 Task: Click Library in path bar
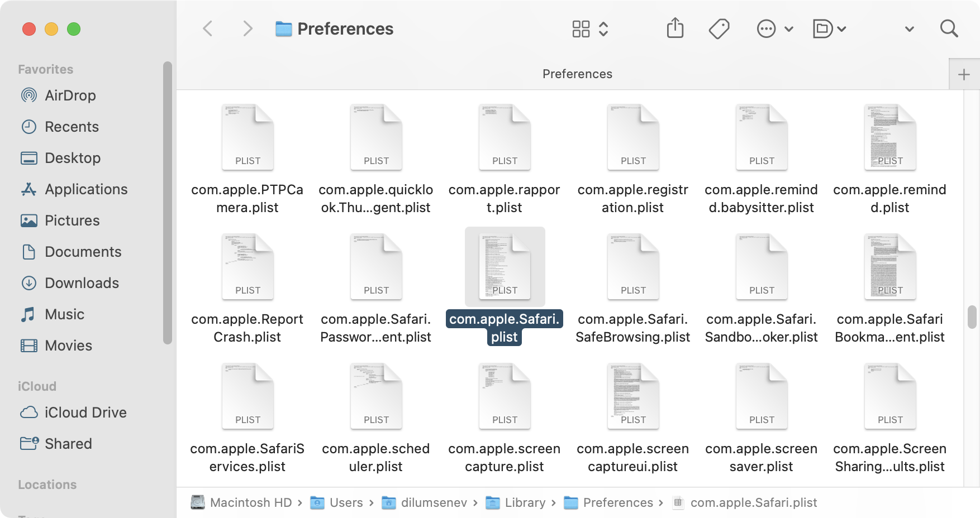point(515,502)
